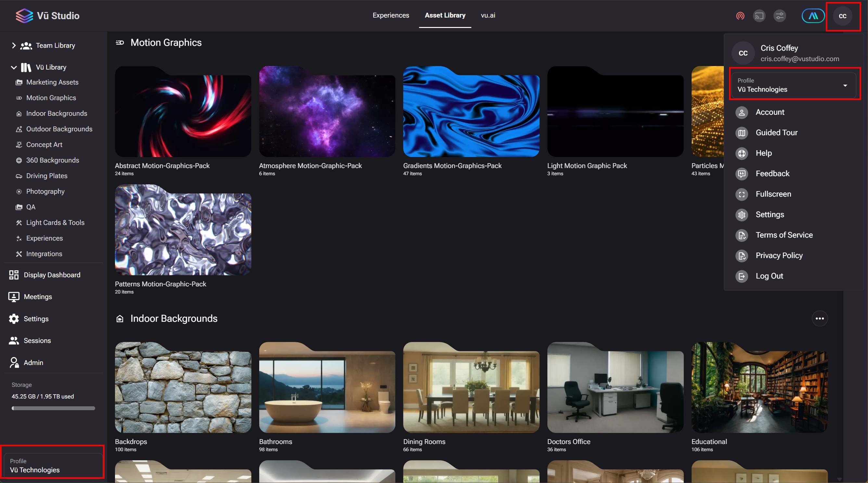Open the sliders tune icon in header
Viewport: 868px width, 483px height.
(x=779, y=16)
